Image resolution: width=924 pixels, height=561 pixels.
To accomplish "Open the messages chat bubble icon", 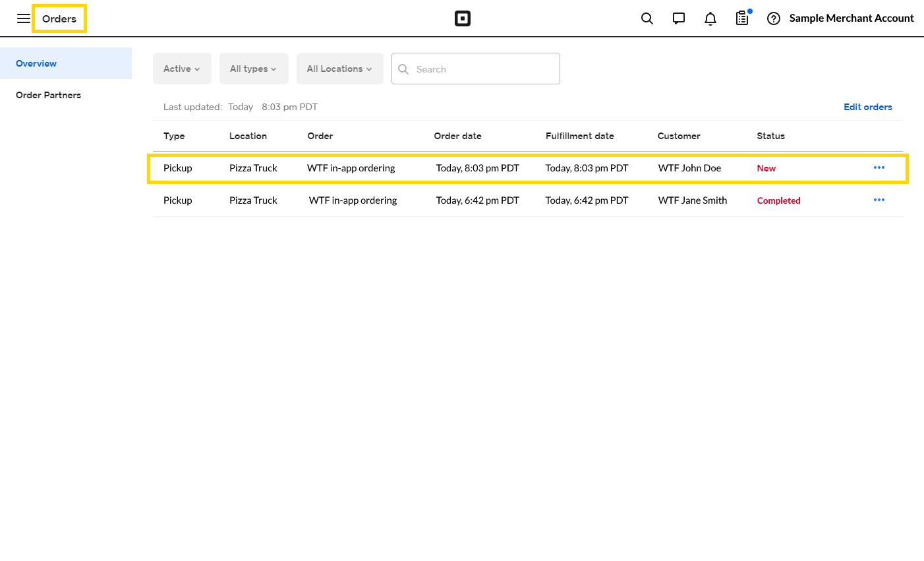I will 679,18.
